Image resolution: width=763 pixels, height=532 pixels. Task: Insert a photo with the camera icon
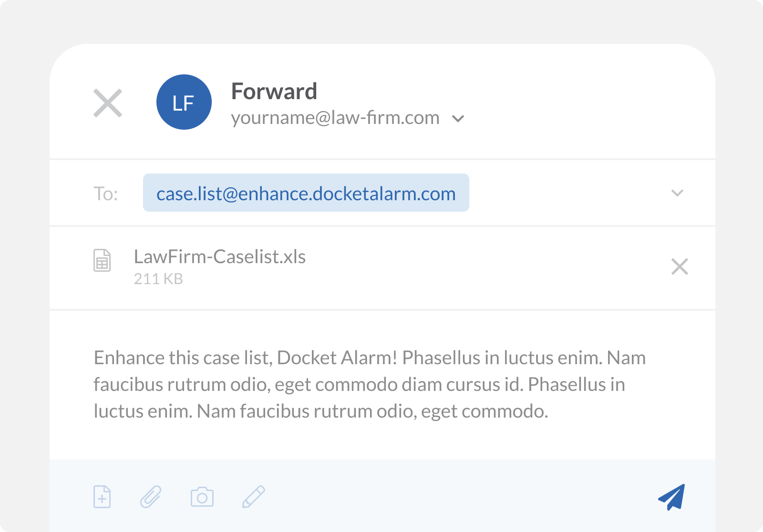(202, 497)
